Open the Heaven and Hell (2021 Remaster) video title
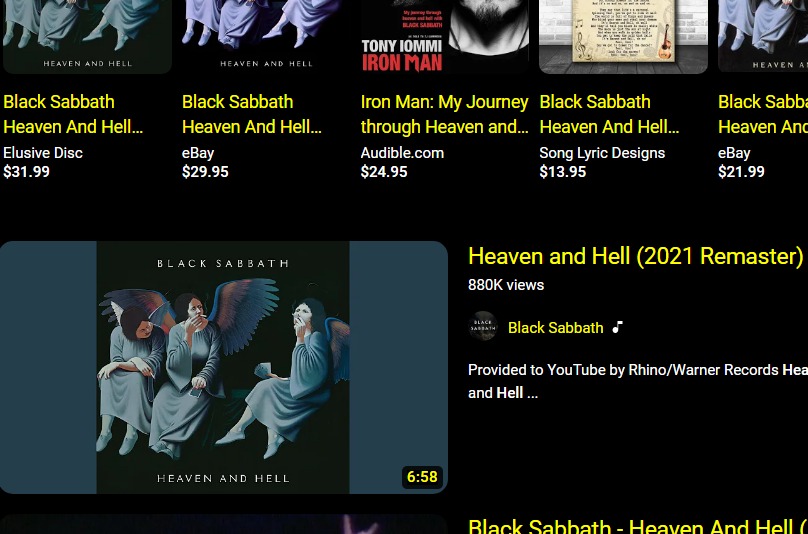Screen dimensions: 808x534 [x=637, y=257]
